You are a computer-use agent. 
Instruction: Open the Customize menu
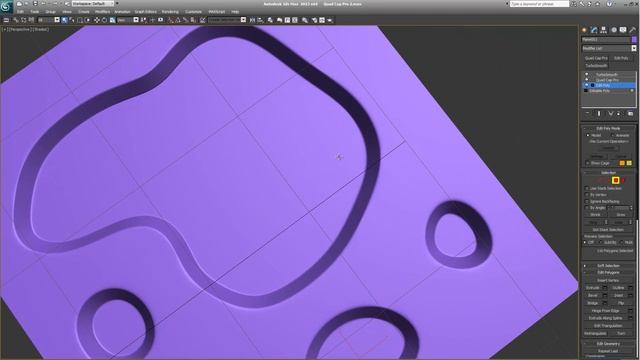coord(193,12)
